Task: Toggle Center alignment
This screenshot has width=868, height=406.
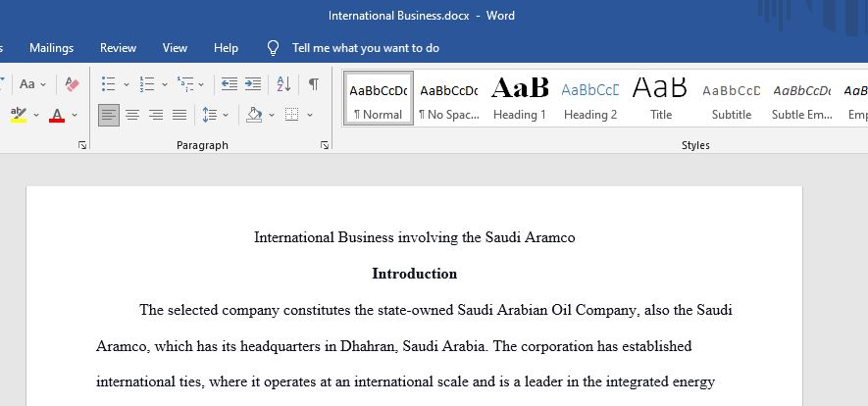Action: pos(132,115)
